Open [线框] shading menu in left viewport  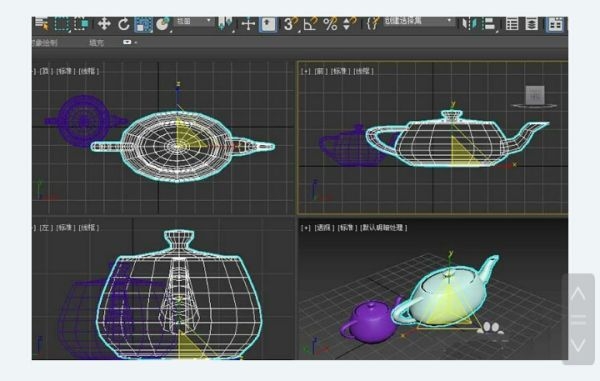click(x=89, y=228)
